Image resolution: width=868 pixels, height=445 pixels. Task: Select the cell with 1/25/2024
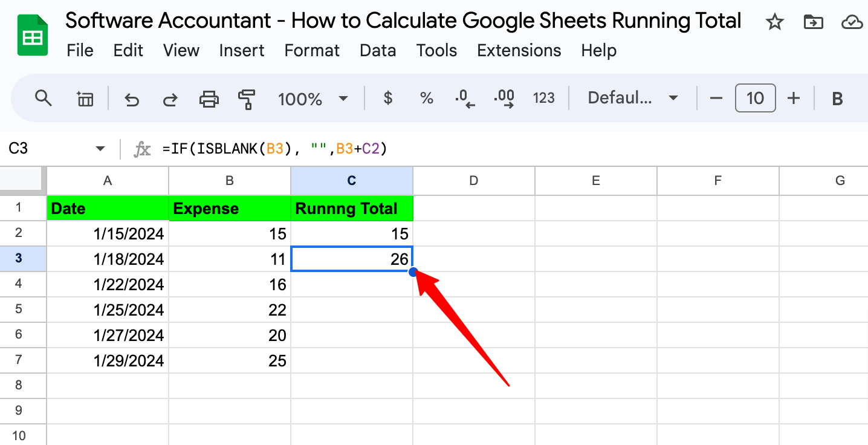[x=108, y=310]
